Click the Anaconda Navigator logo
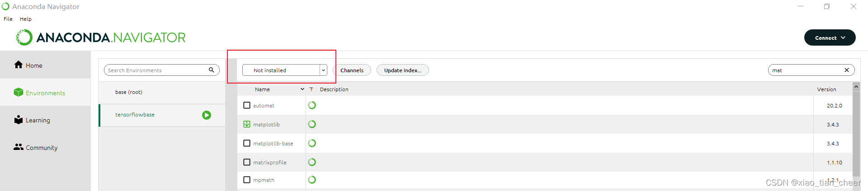This screenshot has width=868, height=191. [101, 37]
